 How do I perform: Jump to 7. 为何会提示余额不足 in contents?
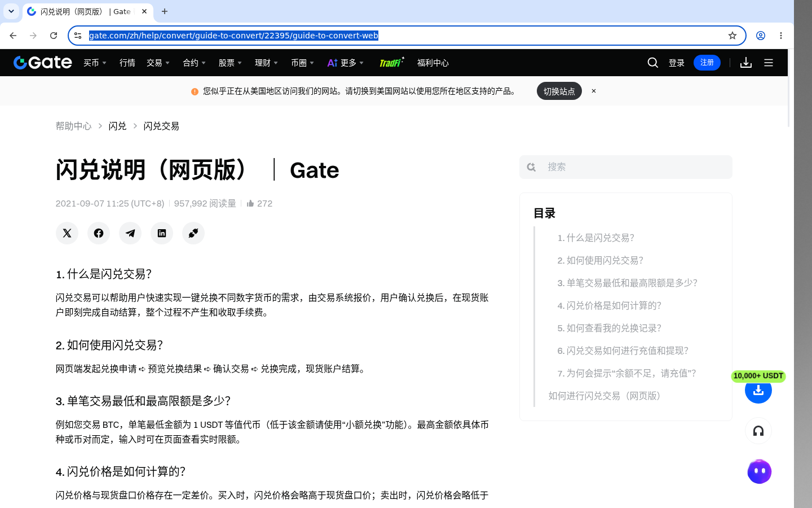(627, 373)
